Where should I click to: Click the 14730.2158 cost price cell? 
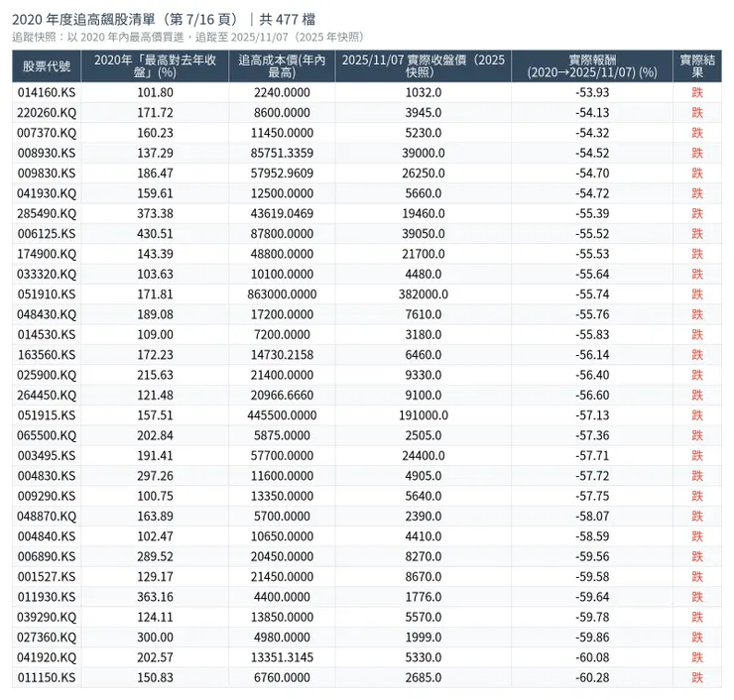(282, 354)
